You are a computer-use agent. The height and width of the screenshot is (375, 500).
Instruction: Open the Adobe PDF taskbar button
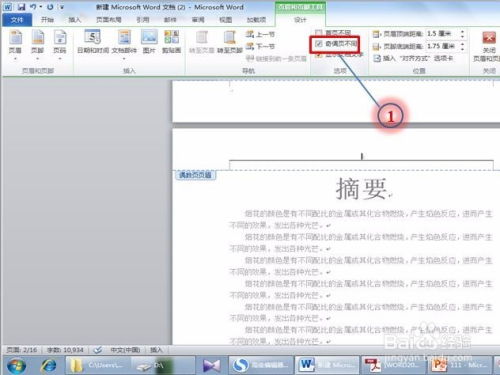394,365
